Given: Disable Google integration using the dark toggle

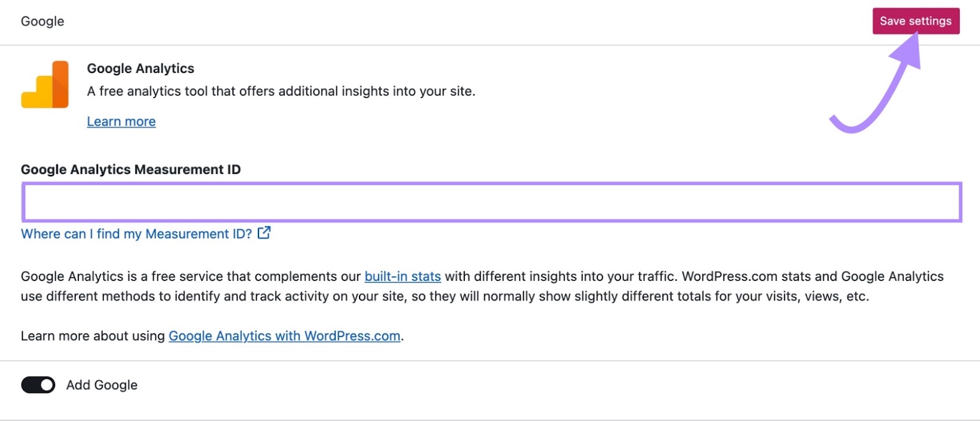Looking at the screenshot, I should [37, 385].
